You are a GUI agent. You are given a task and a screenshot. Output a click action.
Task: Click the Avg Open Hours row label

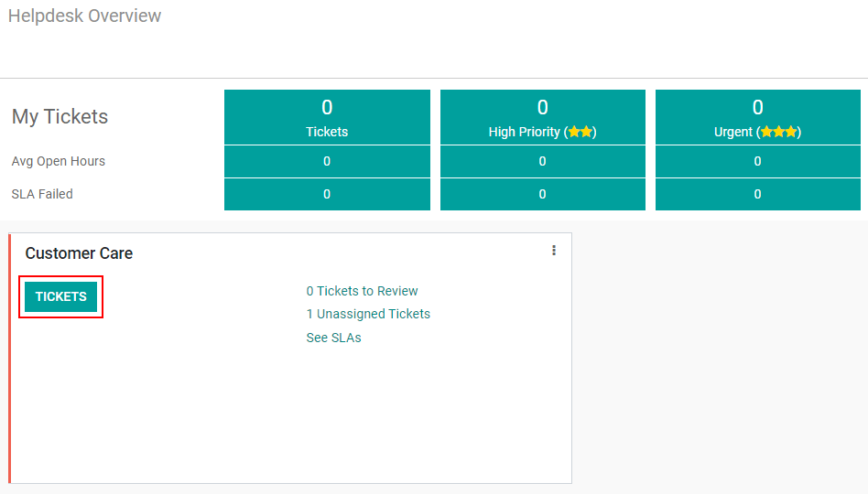[58, 161]
